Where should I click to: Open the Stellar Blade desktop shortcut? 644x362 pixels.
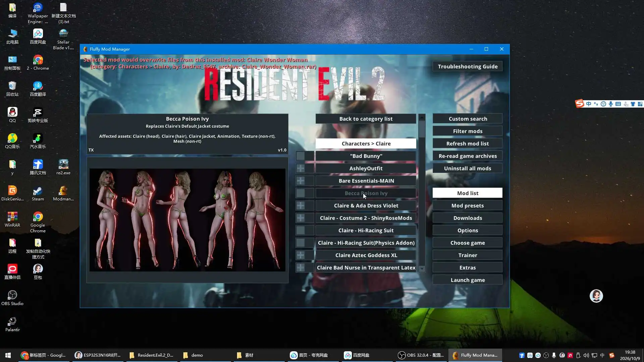tap(63, 40)
